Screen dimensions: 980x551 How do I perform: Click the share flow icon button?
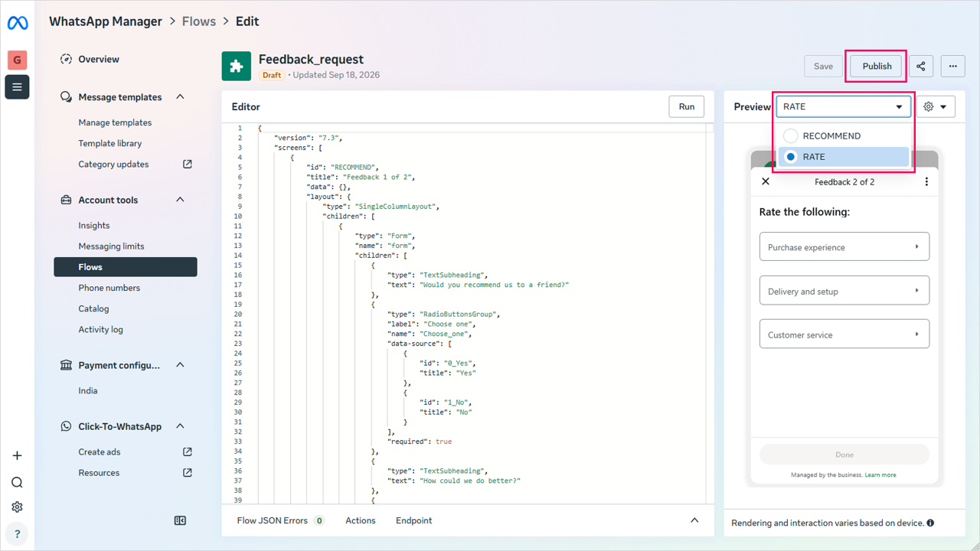point(921,66)
